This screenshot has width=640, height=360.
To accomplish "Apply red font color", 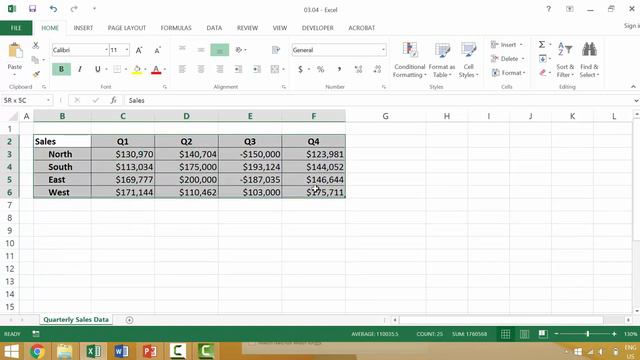I will point(156,70).
